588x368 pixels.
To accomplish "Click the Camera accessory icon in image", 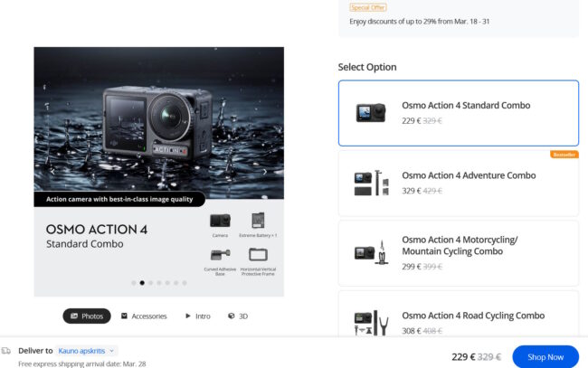I will click(x=220, y=221).
